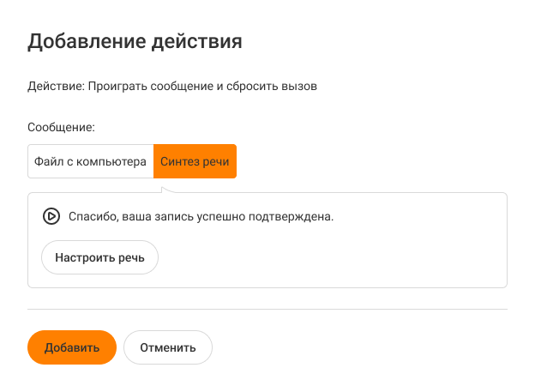Click the horizontal divider above Добавить
The image size is (535, 392).
pos(267,309)
